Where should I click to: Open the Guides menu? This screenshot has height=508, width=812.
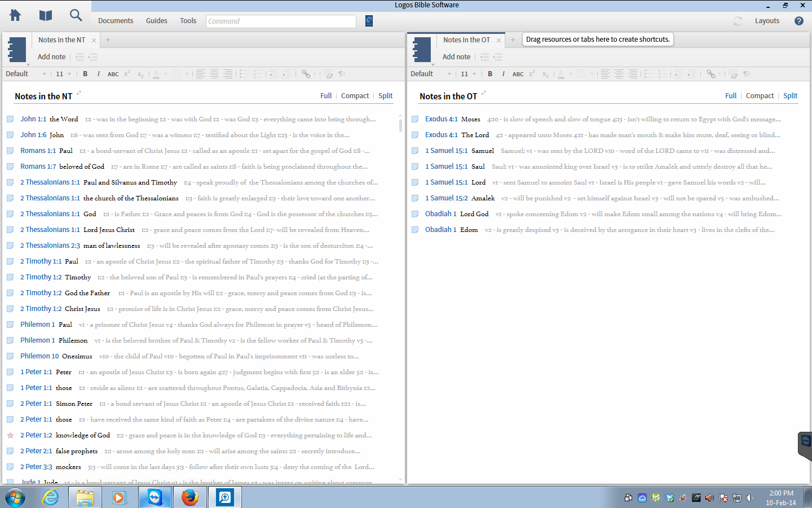point(157,21)
